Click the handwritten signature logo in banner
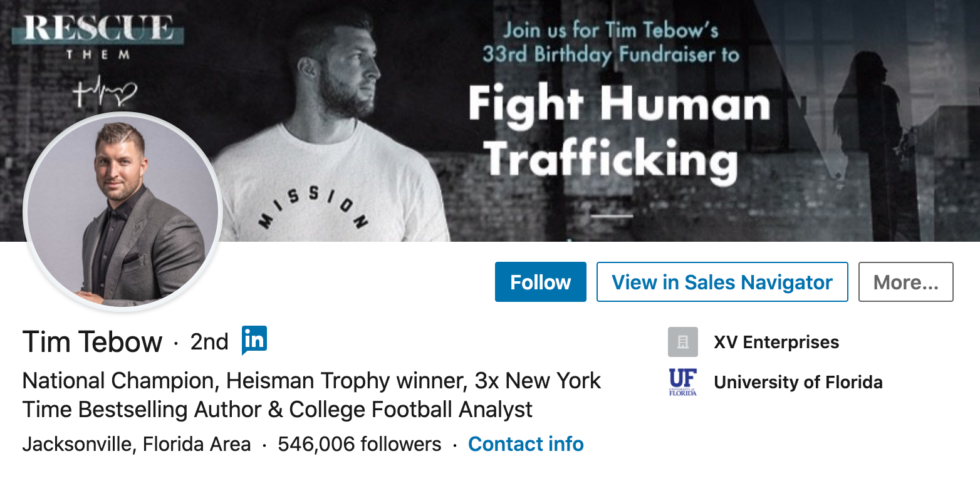This screenshot has width=980, height=486. (104, 94)
